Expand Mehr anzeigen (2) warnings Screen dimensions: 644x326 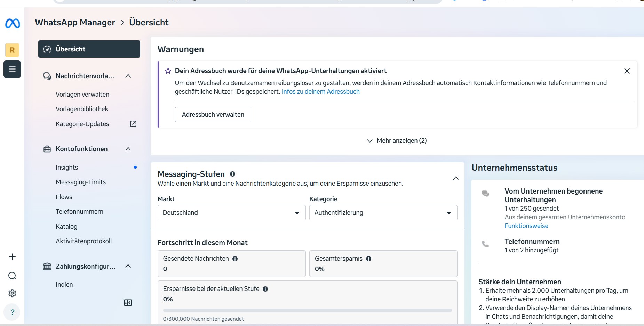pyautogui.click(x=397, y=141)
